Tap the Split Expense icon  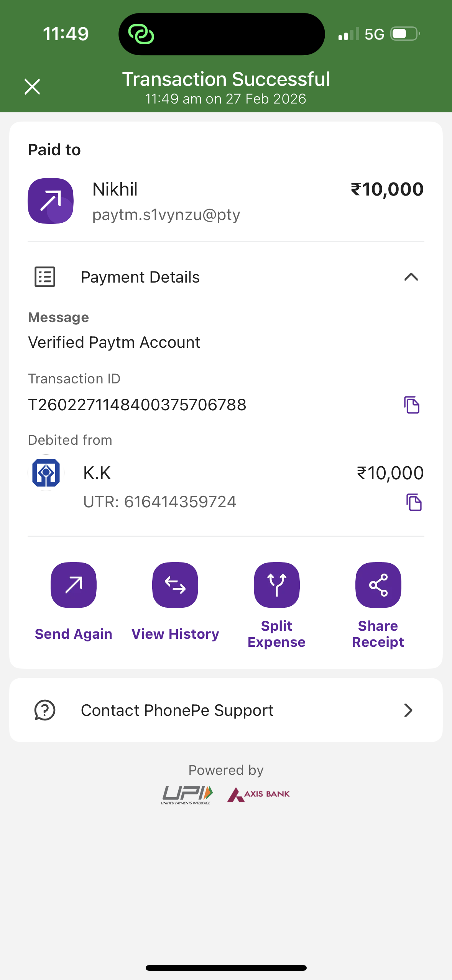click(276, 585)
